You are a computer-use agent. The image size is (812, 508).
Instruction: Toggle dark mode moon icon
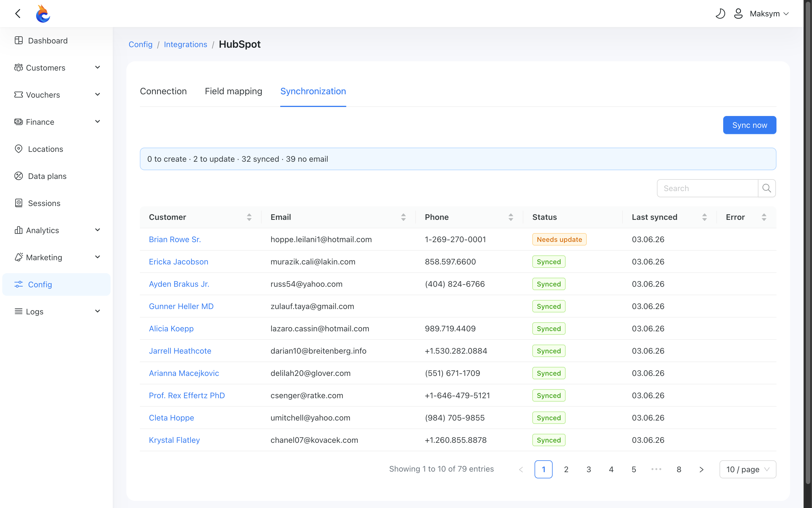tap(720, 14)
